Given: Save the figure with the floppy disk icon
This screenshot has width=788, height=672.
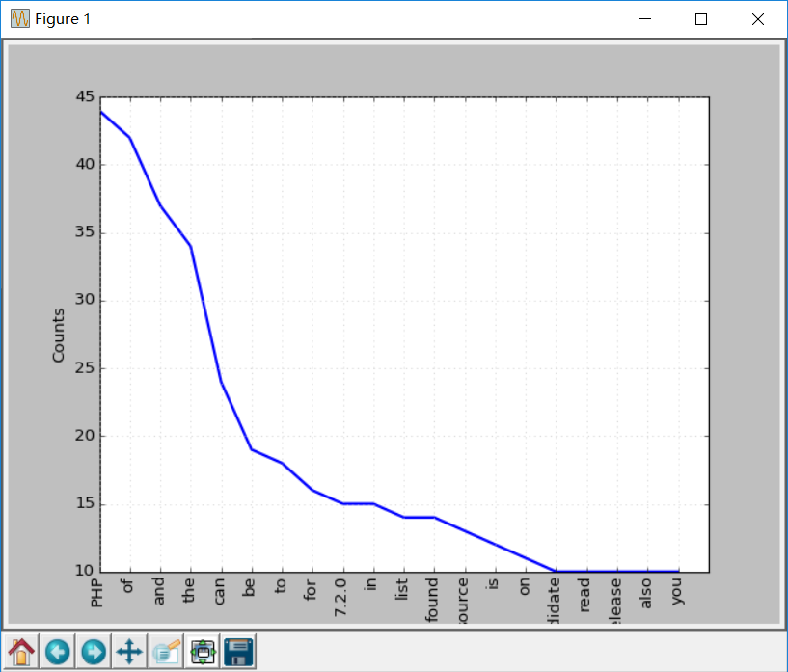Looking at the screenshot, I should click(238, 652).
